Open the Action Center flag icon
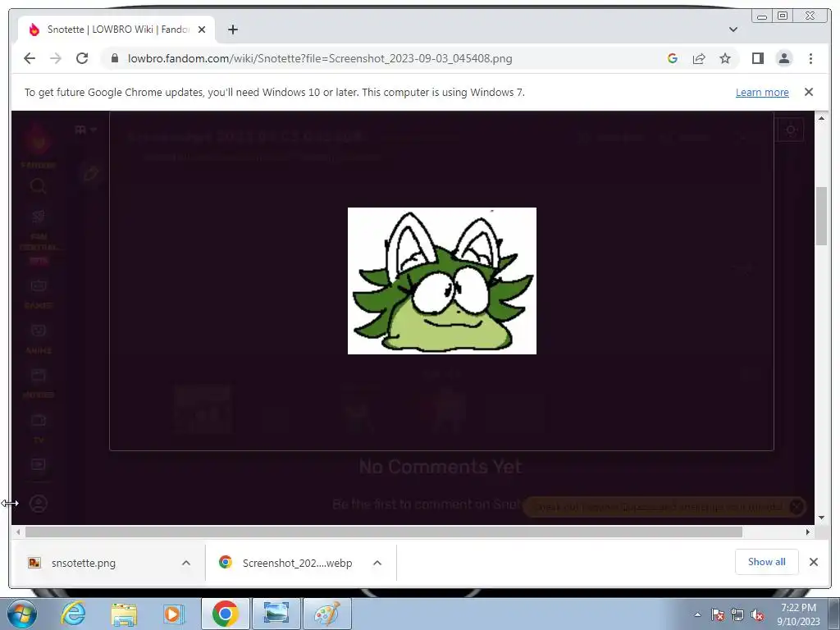The height and width of the screenshot is (630, 840). tap(718, 615)
